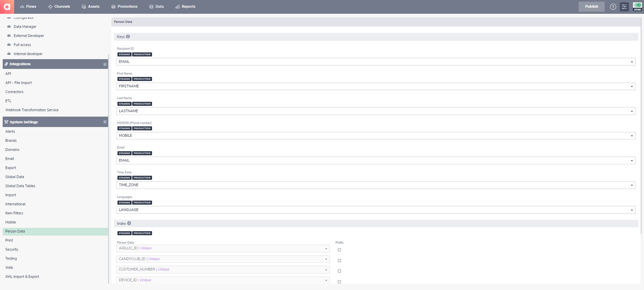Click the info icon on System Settings header
The height and width of the screenshot is (290, 644).
105,122
